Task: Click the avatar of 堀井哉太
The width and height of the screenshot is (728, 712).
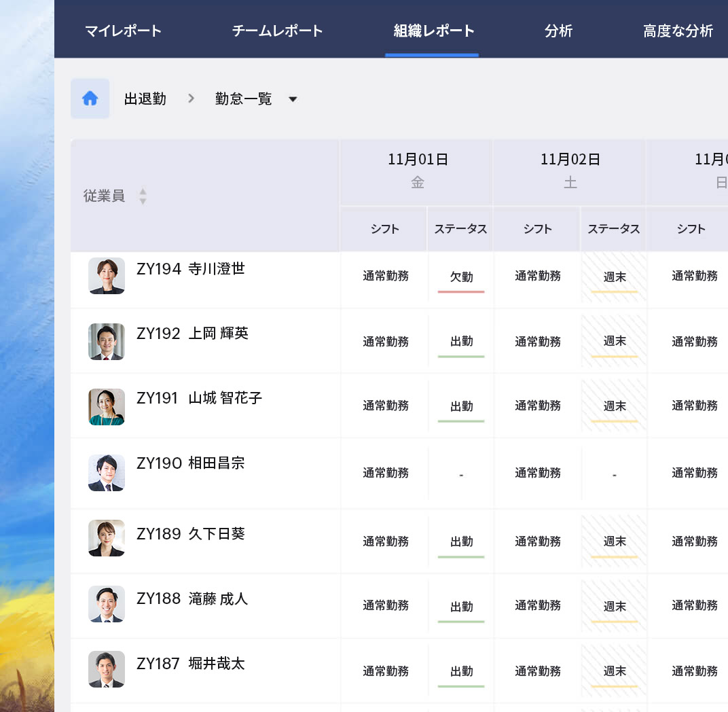Action: click(x=107, y=669)
